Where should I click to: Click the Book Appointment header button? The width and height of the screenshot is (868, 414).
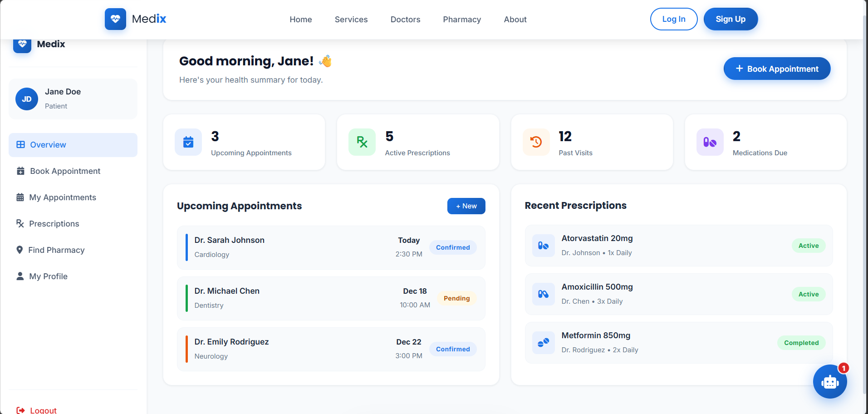[776, 69]
